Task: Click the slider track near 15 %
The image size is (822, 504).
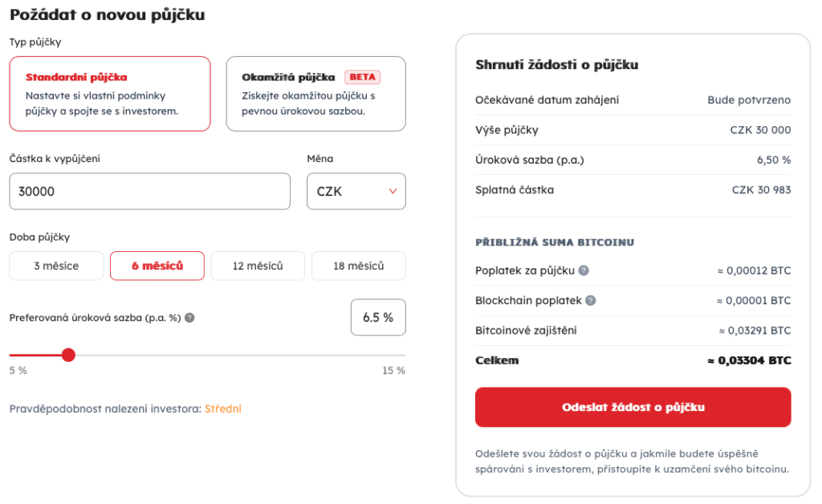Action: [x=401, y=356]
